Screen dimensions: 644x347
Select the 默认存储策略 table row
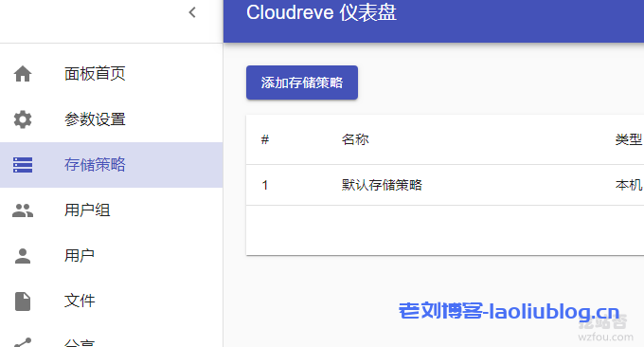pyautogui.click(x=445, y=185)
